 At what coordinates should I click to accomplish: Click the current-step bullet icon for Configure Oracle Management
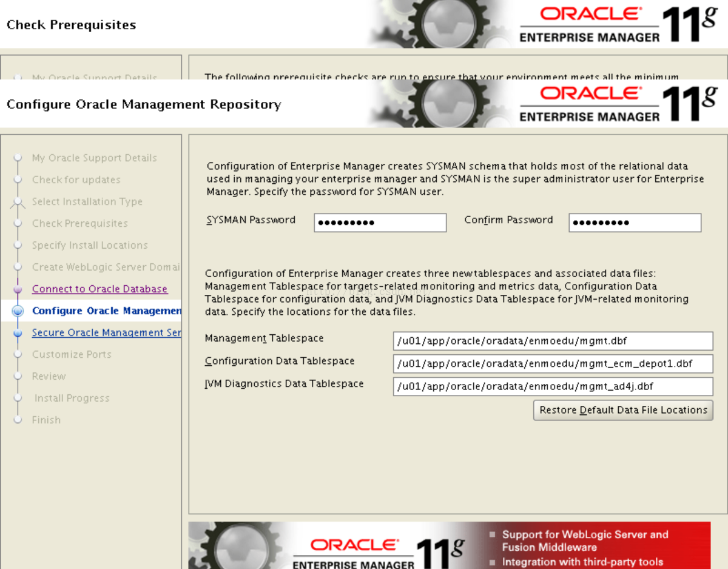coord(18,311)
